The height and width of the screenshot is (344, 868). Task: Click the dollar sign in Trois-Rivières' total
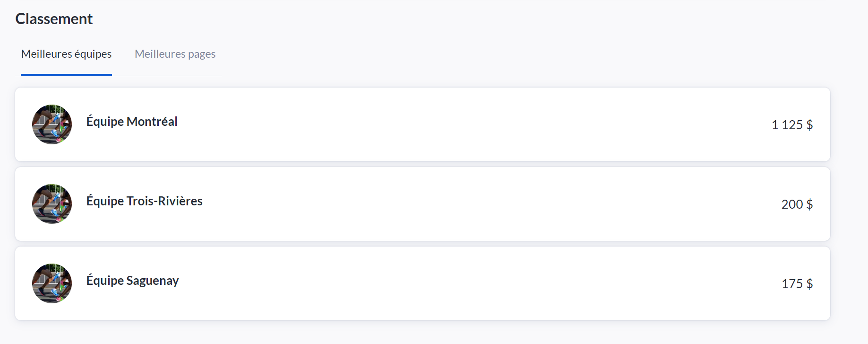(x=809, y=204)
